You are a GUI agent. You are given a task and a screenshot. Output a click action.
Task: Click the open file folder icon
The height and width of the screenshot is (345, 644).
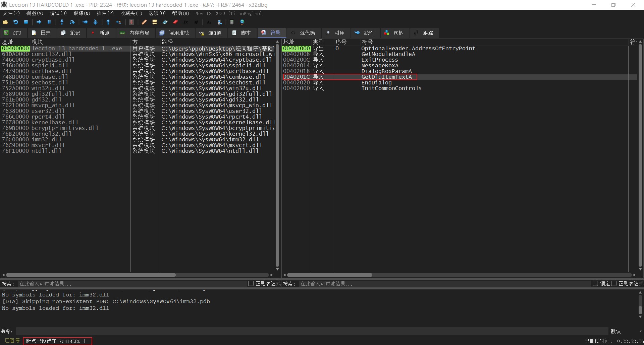pos(5,22)
